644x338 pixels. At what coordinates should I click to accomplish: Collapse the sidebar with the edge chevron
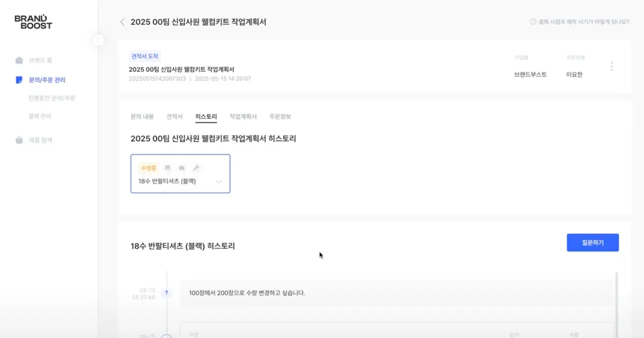click(x=98, y=40)
